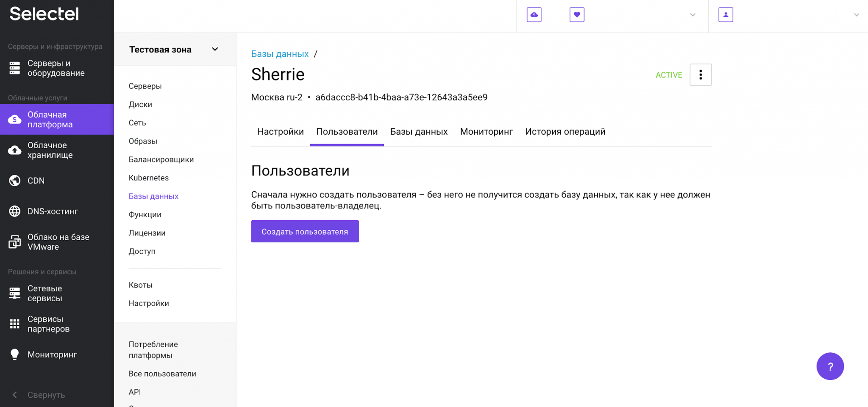Switch to the Мониторинг tab
868x407 pixels.
tap(486, 132)
